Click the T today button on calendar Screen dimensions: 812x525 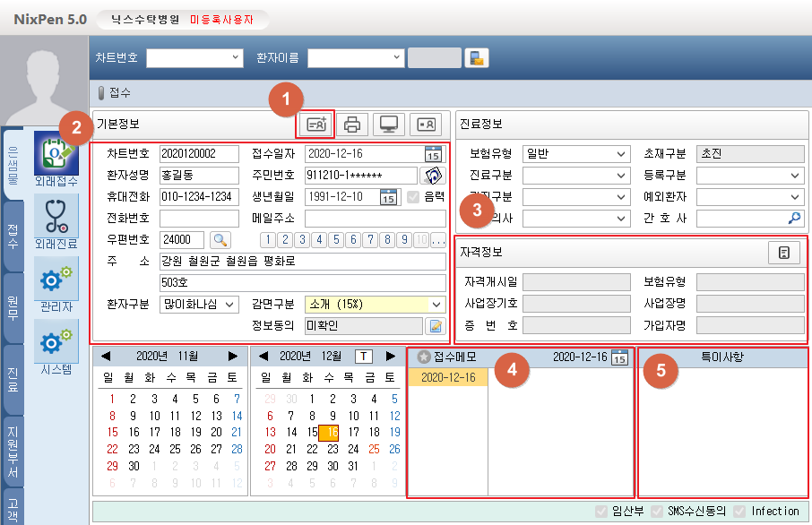pos(364,356)
